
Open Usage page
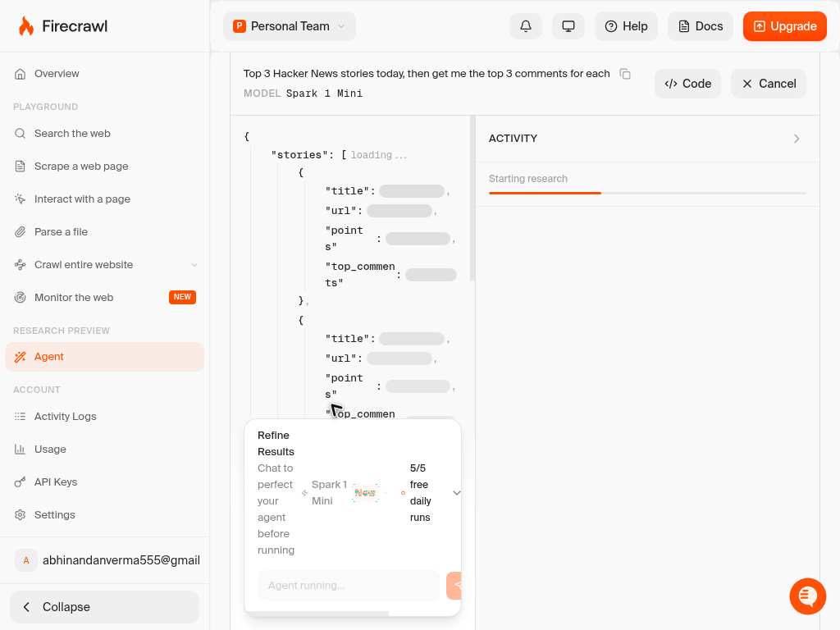click(104, 449)
